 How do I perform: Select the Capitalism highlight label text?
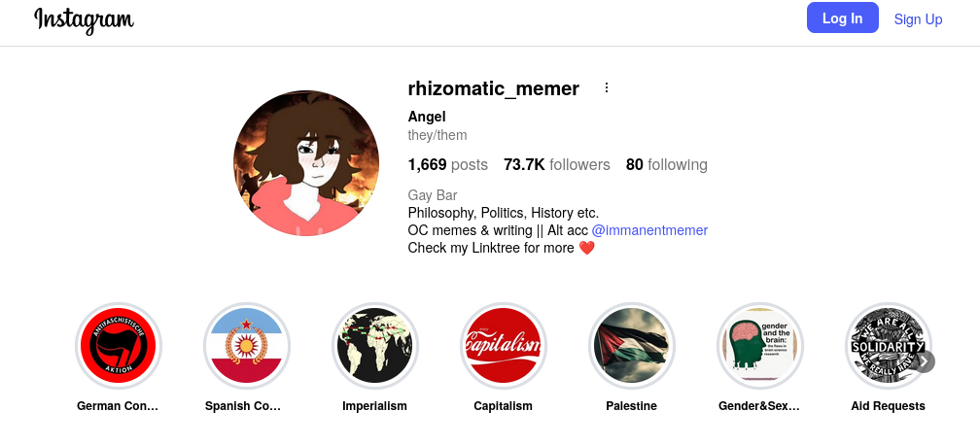tap(503, 406)
